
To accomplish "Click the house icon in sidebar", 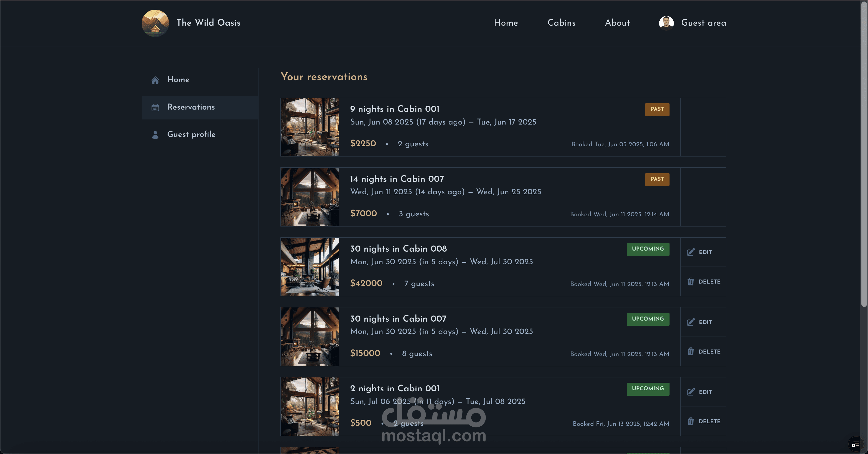I will pyautogui.click(x=155, y=80).
